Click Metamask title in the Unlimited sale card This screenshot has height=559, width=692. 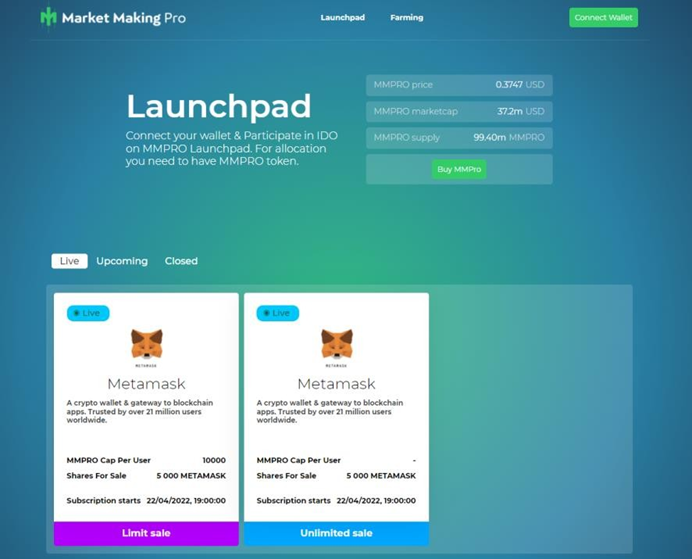tap(336, 384)
